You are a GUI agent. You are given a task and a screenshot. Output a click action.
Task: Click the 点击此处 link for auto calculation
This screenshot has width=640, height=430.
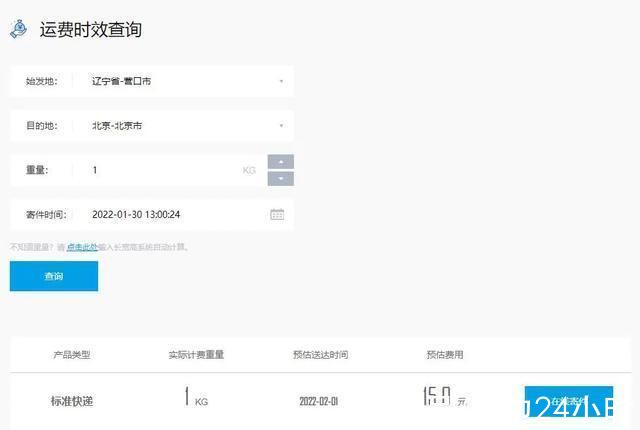tap(82, 247)
